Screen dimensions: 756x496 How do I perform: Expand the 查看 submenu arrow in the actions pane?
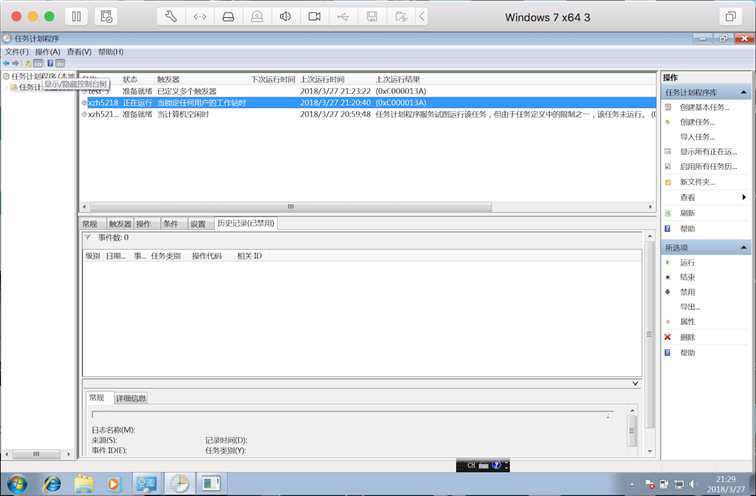[744, 197]
